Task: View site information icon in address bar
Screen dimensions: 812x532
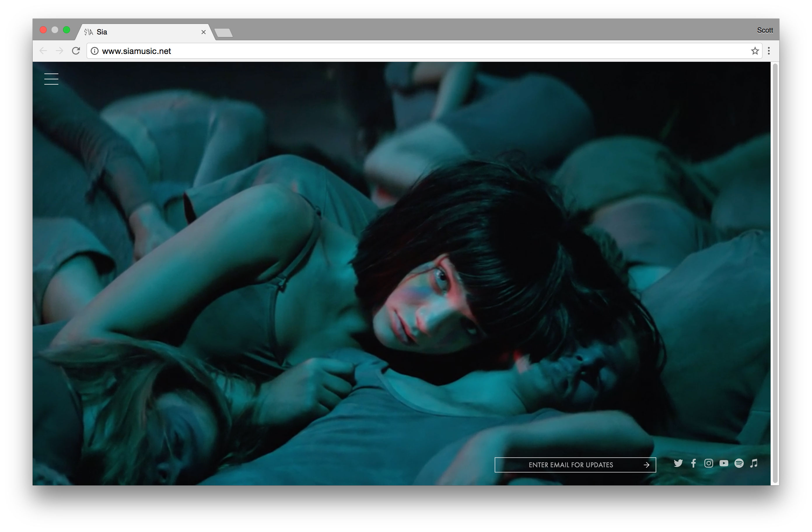Action: coord(94,51)
